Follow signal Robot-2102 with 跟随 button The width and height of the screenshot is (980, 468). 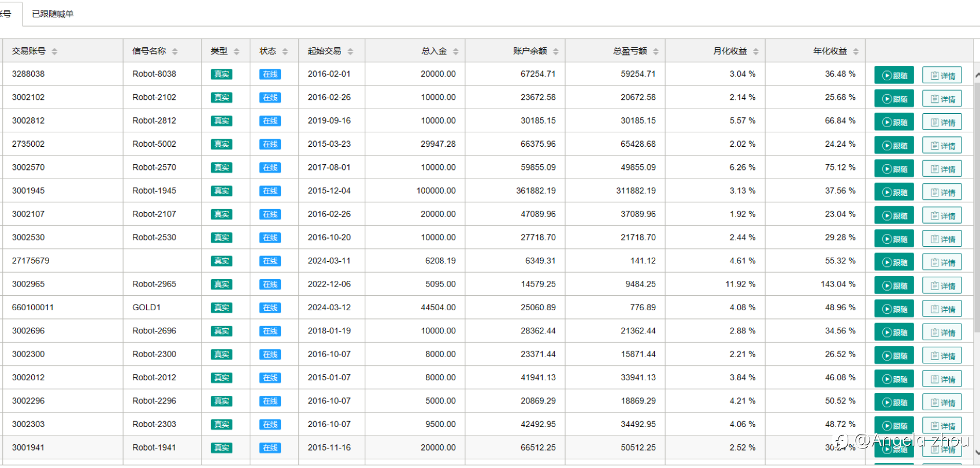click(x=894, y=99)
